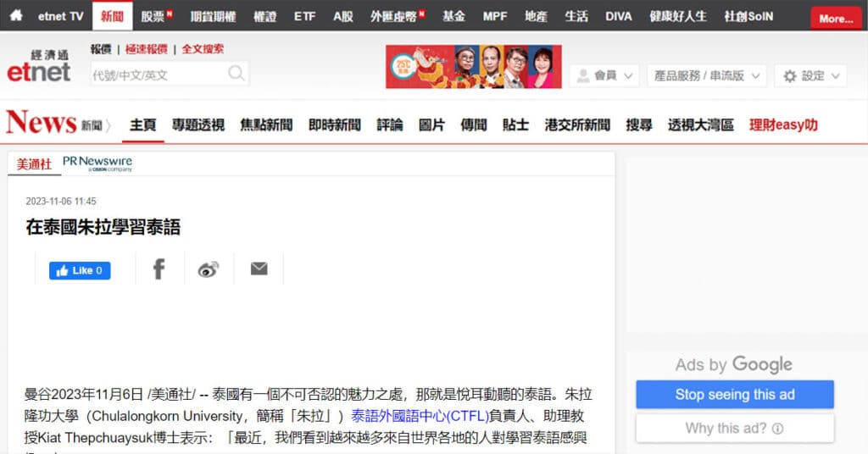The height and width of the screenshot is (454, 868).
Task: Click the 極速報價 link
Action: [x=146, y=49]
